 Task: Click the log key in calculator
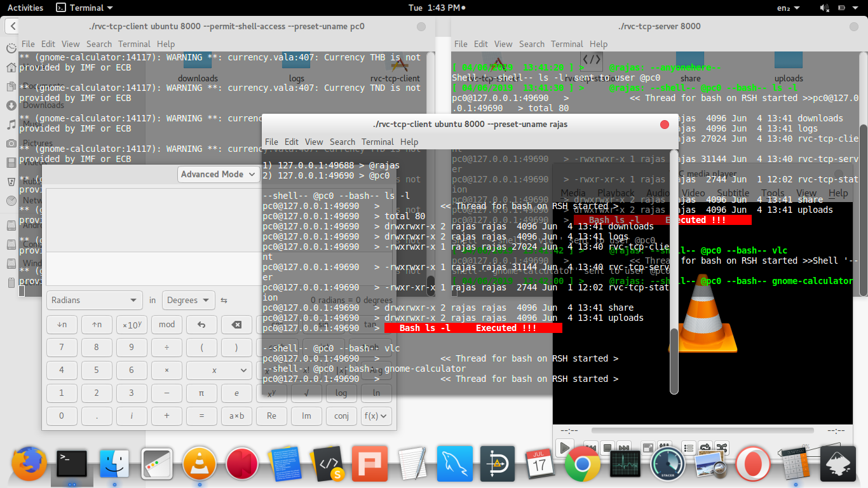pyautogui.click(x=341, y=393)
